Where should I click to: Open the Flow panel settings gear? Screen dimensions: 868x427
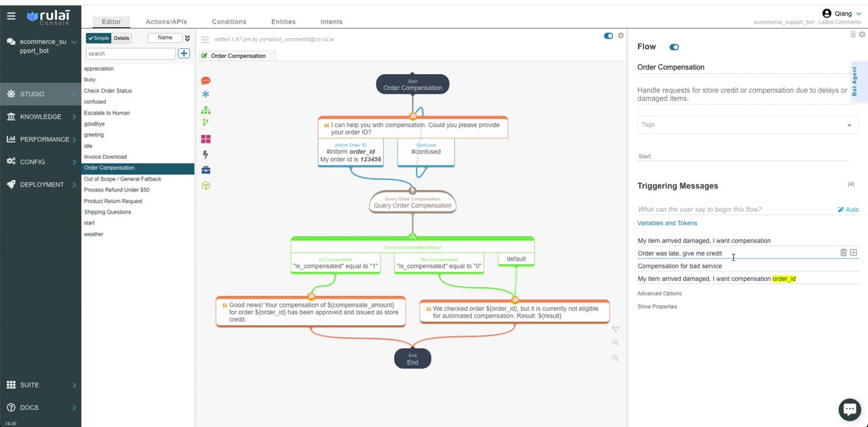pyautogui.click(x=862, y=35)
